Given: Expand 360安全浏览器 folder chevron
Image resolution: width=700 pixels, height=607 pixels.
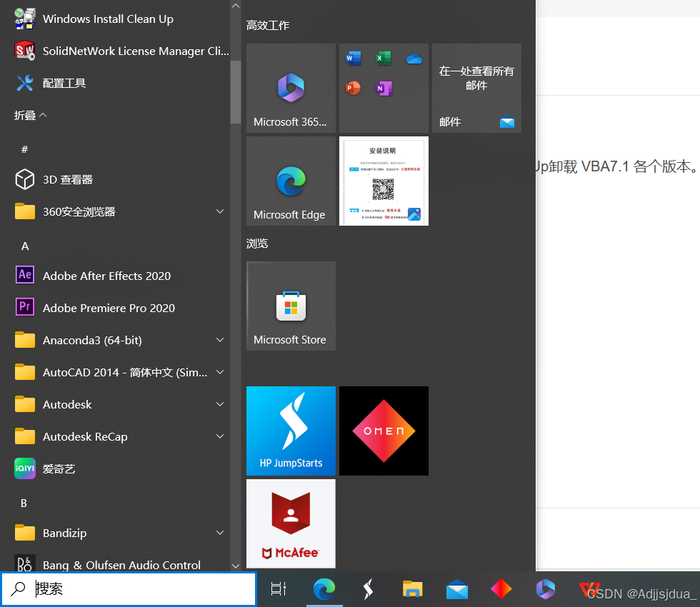Looking at the screenshot, I should pyautogui.click(x=220, y=211).
